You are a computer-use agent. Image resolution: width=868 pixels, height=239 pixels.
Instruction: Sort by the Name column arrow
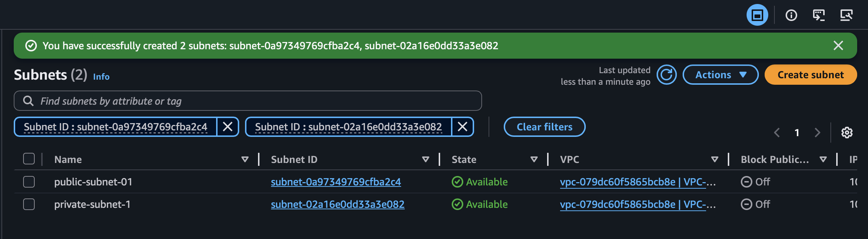coord(245,159)
